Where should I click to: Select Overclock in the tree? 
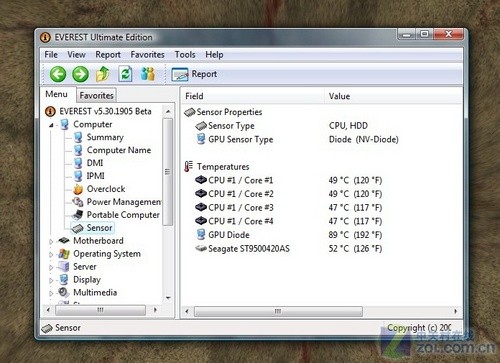106,189
